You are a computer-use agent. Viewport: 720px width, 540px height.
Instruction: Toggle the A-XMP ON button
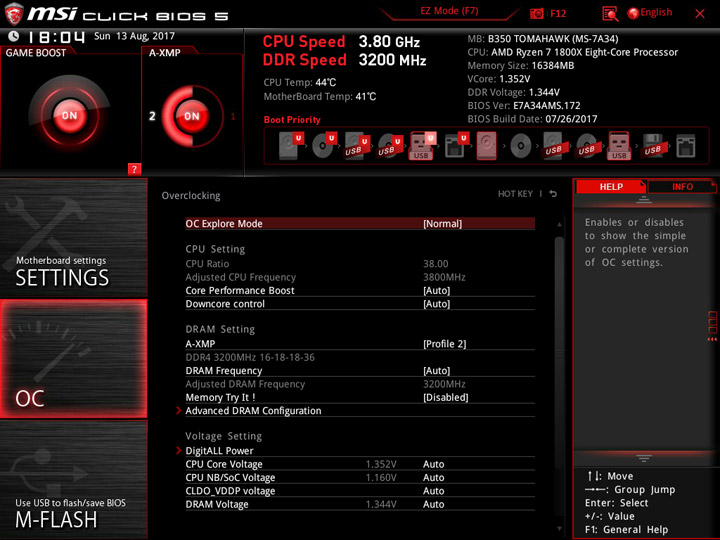pos(192,116)
